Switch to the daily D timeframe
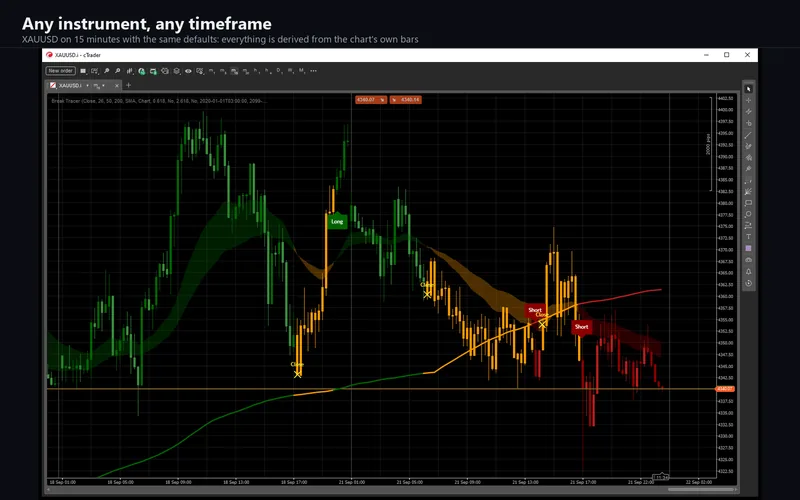The image size is (800, 500). click(279, 71)
